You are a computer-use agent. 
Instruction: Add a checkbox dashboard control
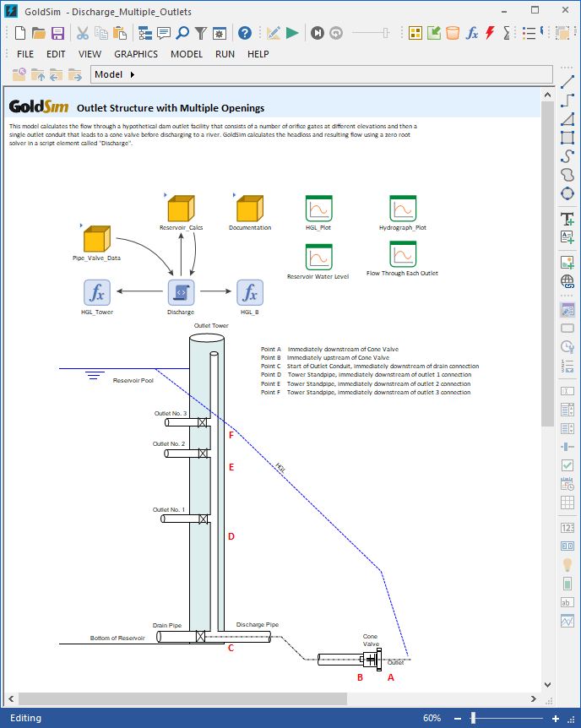pos(567,465)
